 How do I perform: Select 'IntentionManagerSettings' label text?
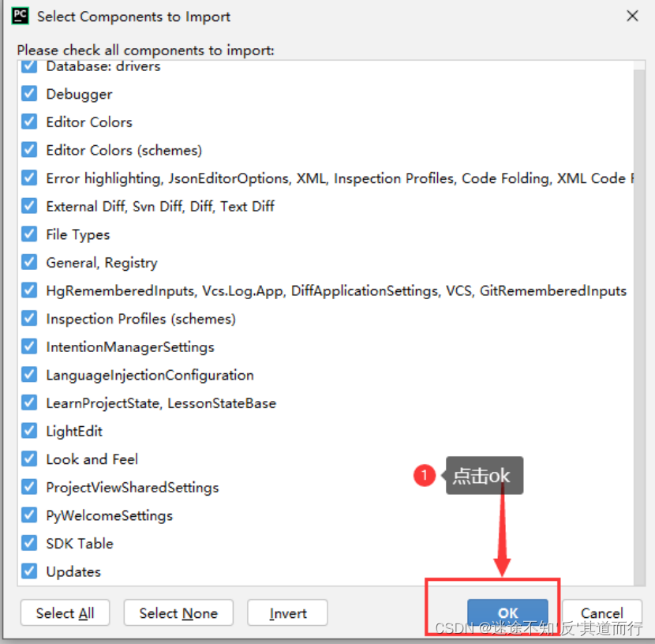click(130, 347)
